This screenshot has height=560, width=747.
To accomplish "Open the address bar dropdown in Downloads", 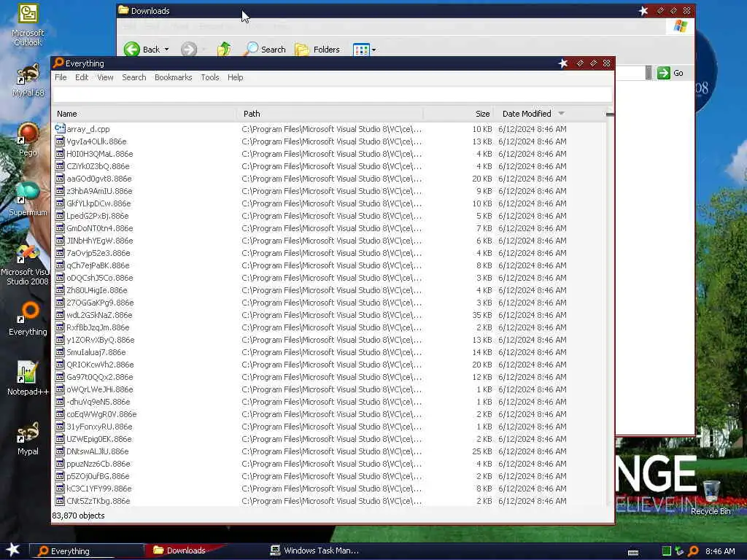I will tap(649, 73).
